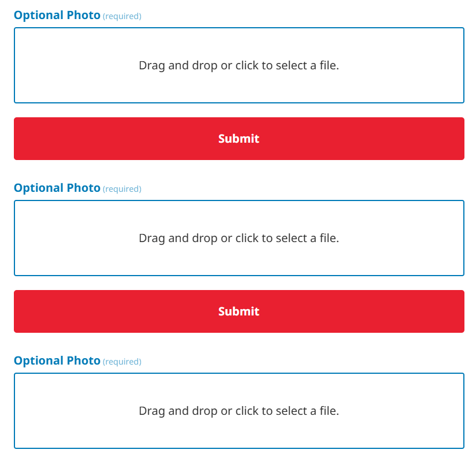Viewport: 476px width, 457px height.
Task: Click the "(required)" note beside the third label
Action: tap(122, 362)
